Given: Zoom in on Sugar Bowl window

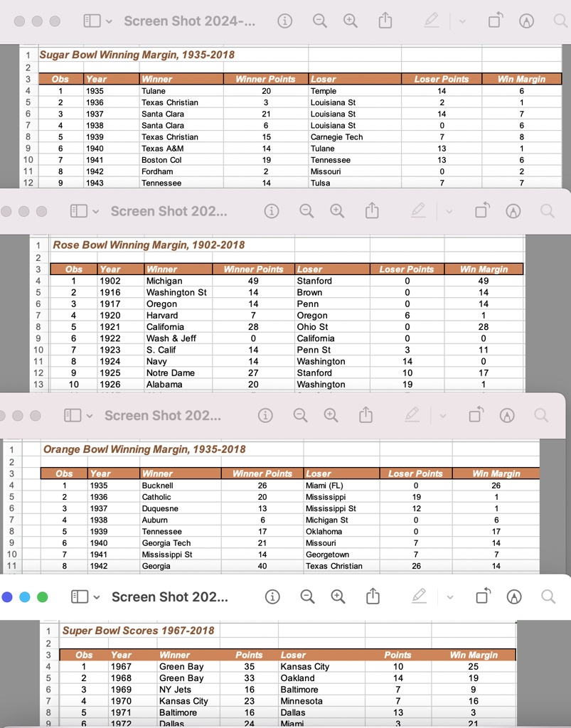Looking at the screenshot, I should click(x=350, y=21).
